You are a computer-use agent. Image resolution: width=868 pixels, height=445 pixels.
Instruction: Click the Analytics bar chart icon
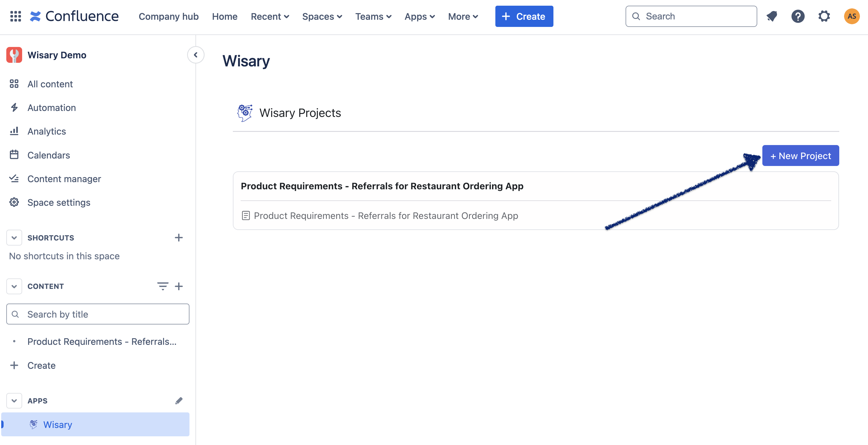click(x=14, y=131)
